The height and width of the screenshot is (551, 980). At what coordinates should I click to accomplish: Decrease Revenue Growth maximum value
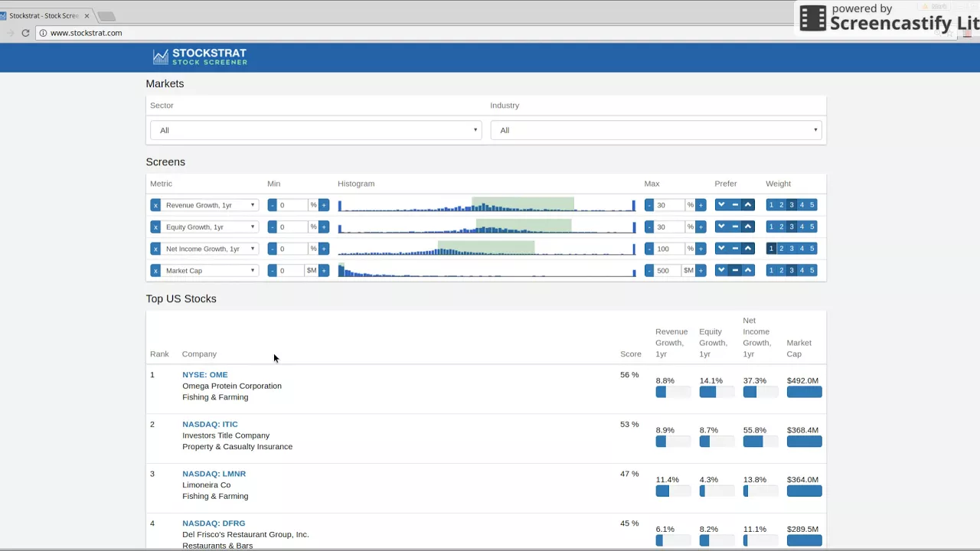(x=649, y=205)
